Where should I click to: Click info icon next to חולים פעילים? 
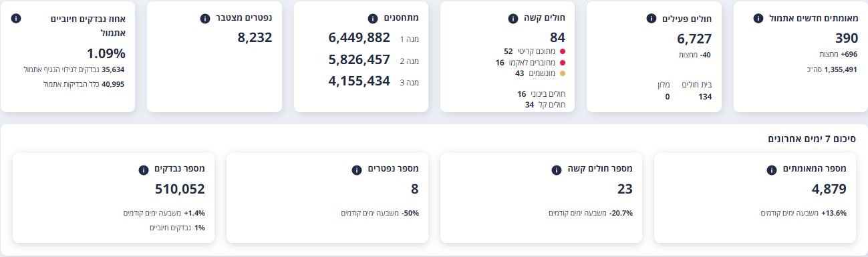click(651, 19)
